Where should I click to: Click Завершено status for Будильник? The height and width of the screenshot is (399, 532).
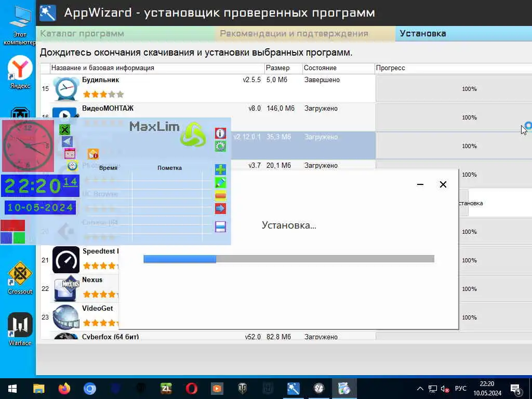coord(322,80)
